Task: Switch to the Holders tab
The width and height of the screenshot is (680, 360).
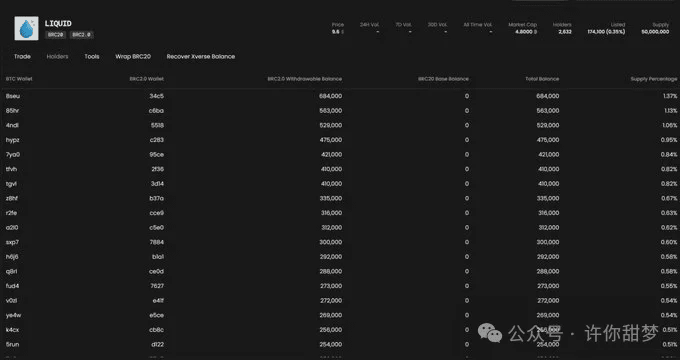Action: pos(58,56)
